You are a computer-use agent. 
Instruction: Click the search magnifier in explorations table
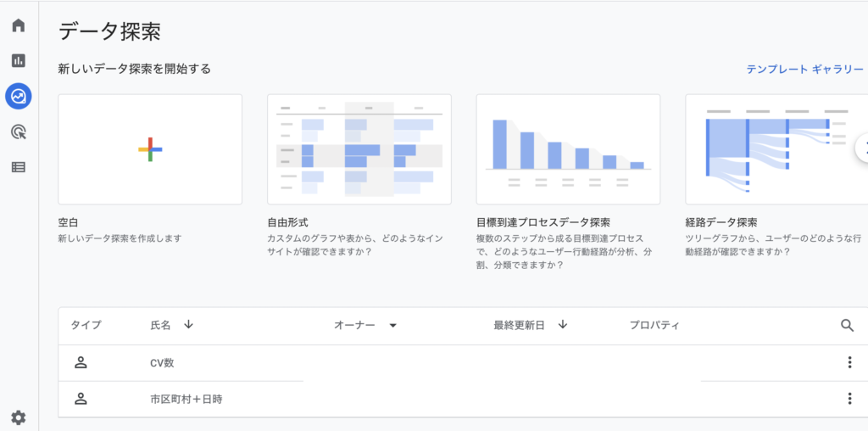click(847, 325)
